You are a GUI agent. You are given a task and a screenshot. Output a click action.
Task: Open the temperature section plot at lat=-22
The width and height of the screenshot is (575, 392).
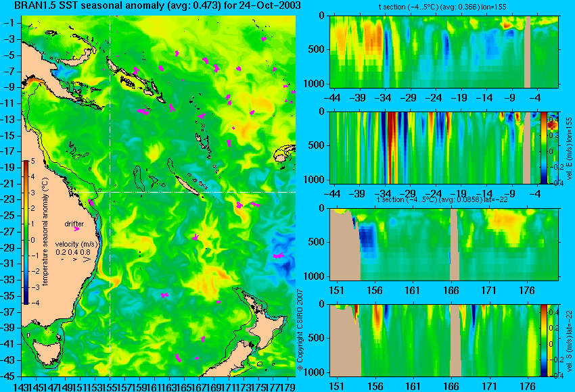(444, 245)
